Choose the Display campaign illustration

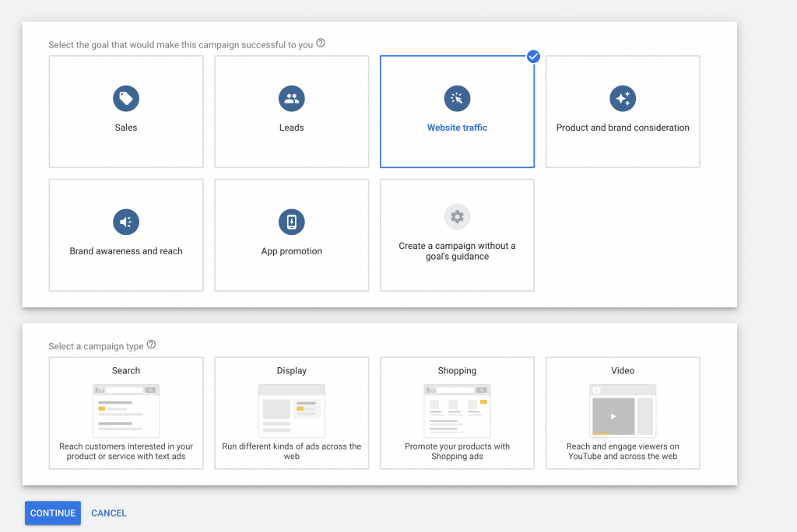pyautogui.click(x=292, y=411)
